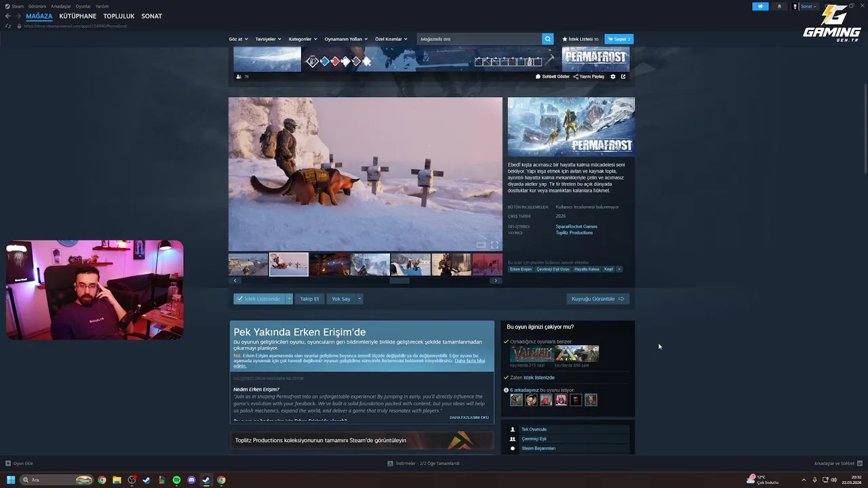This screenshot has height=488, width=868.
Task: Go back with the Steam back arrow
Action: point(8,16)
